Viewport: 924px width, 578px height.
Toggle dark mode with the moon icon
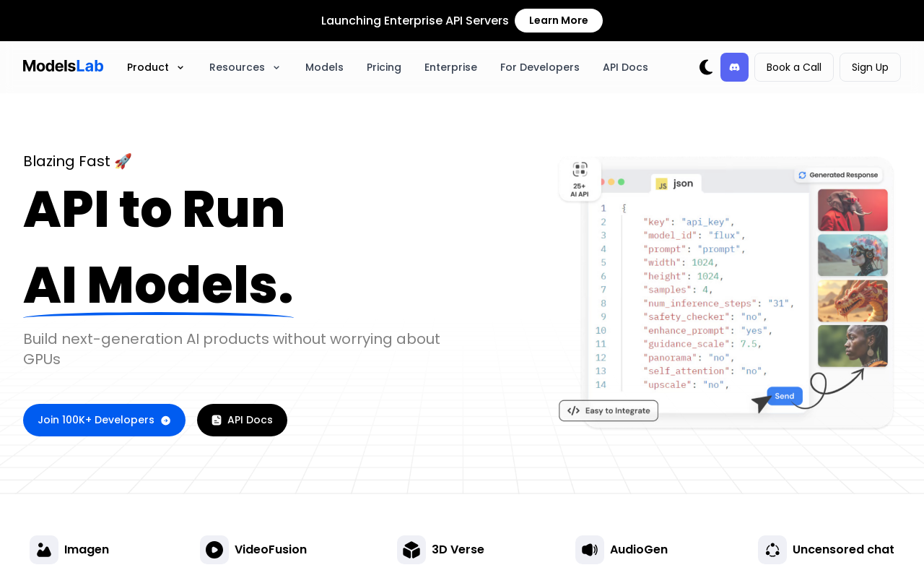tap(706, 67)
